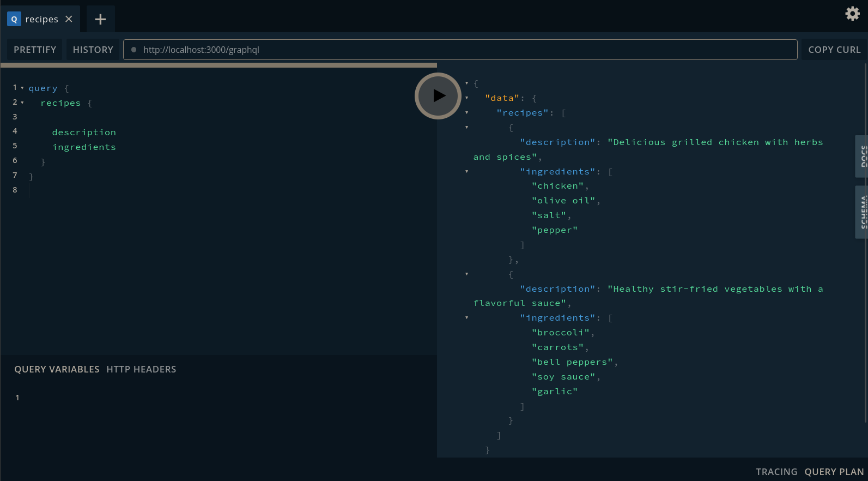
Task: Click the description field in query
Action: click(x=84, y=133)
